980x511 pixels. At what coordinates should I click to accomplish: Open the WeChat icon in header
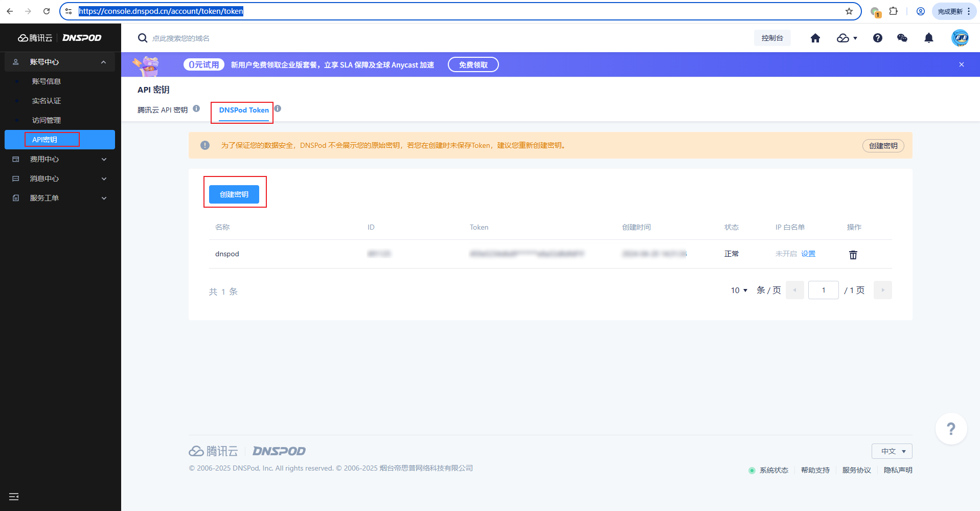(902, 38)
